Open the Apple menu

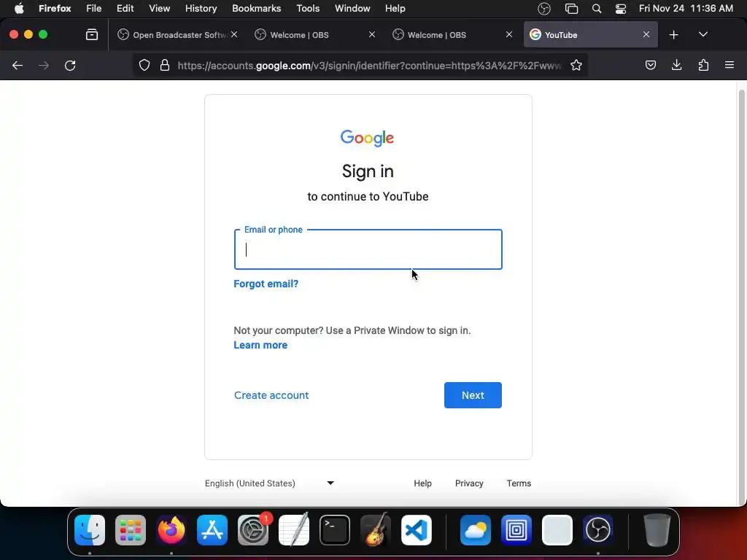point(19,9)
